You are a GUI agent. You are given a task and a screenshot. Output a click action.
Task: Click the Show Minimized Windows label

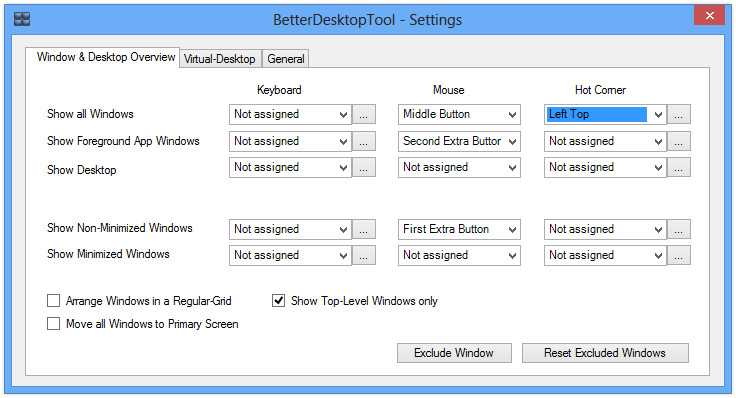point(108,254)
